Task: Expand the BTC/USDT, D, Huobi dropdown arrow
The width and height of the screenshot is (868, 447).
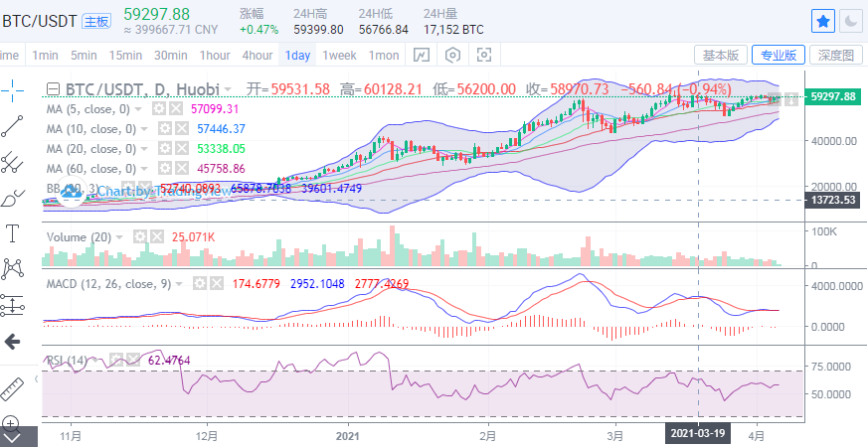Action: click(228, 88)
